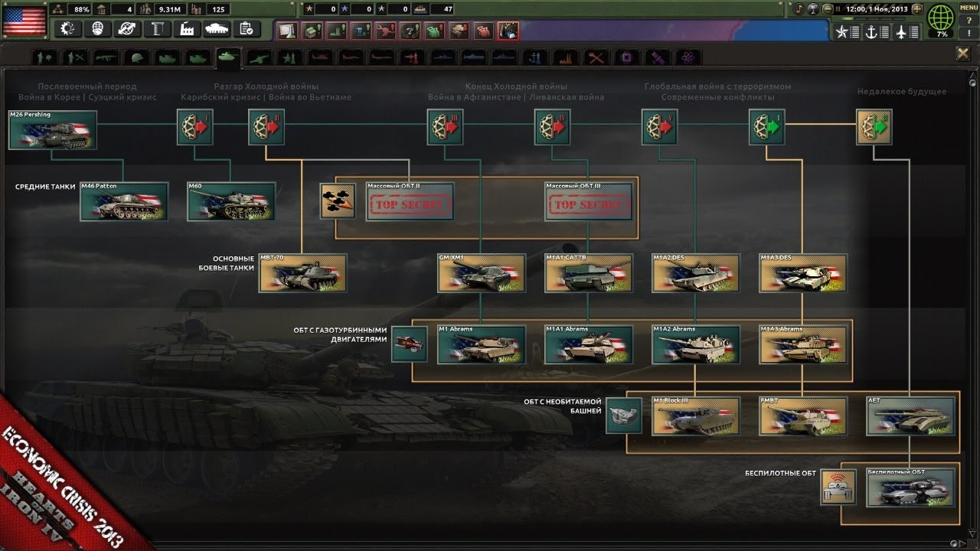This screenshot has height=551, width=980.
Task: Select the M1A3 Abrams technology
Action: (x=803, y=344)
